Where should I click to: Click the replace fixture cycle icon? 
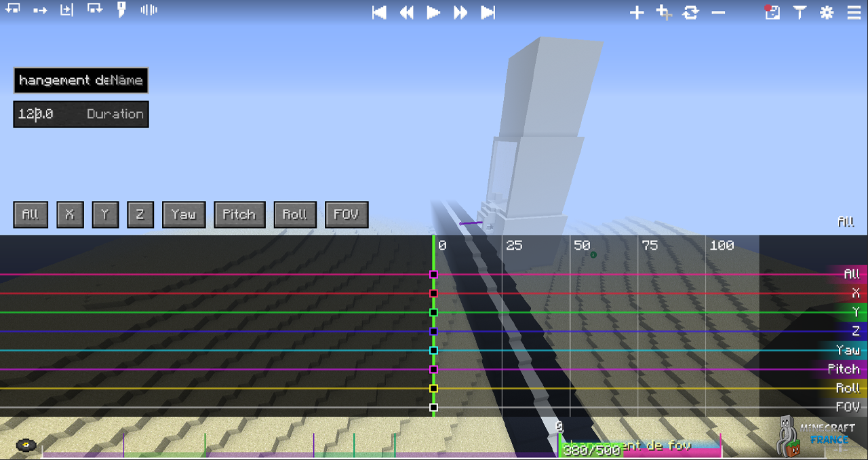691,12
